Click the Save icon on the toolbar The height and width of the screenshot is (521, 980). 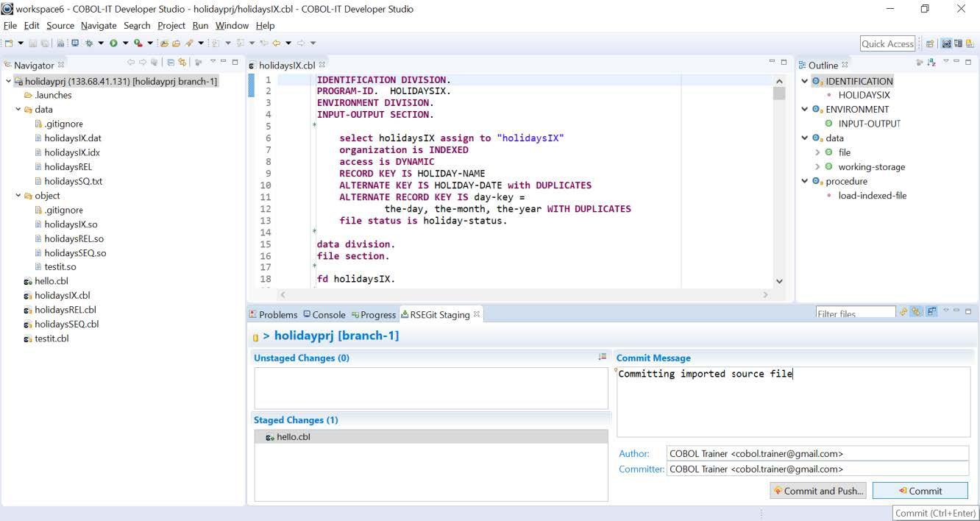coord(33,43)
